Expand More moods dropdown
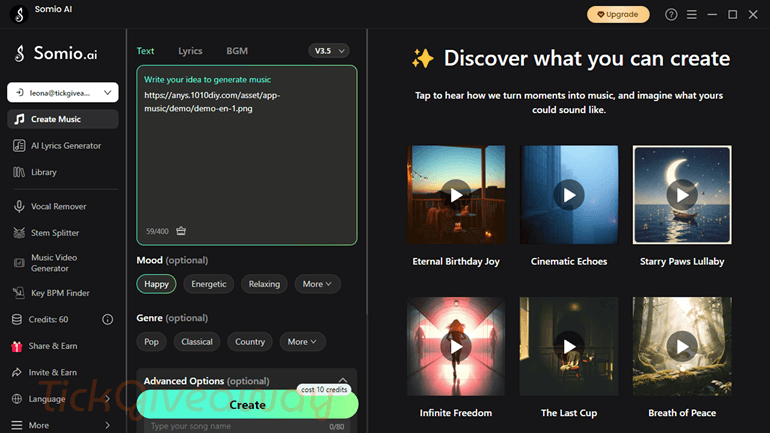The width and height of the screenshot is (770, 433). point(317,284)
